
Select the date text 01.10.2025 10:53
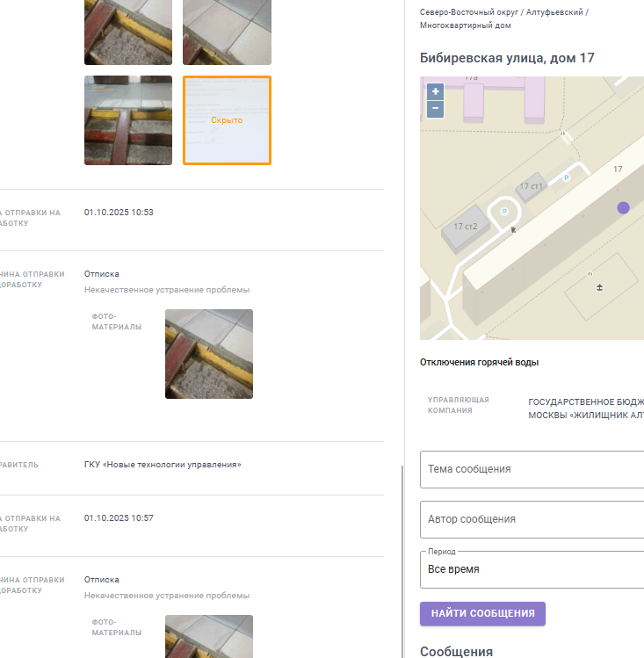pyautogui.click(x=119, y=213)
